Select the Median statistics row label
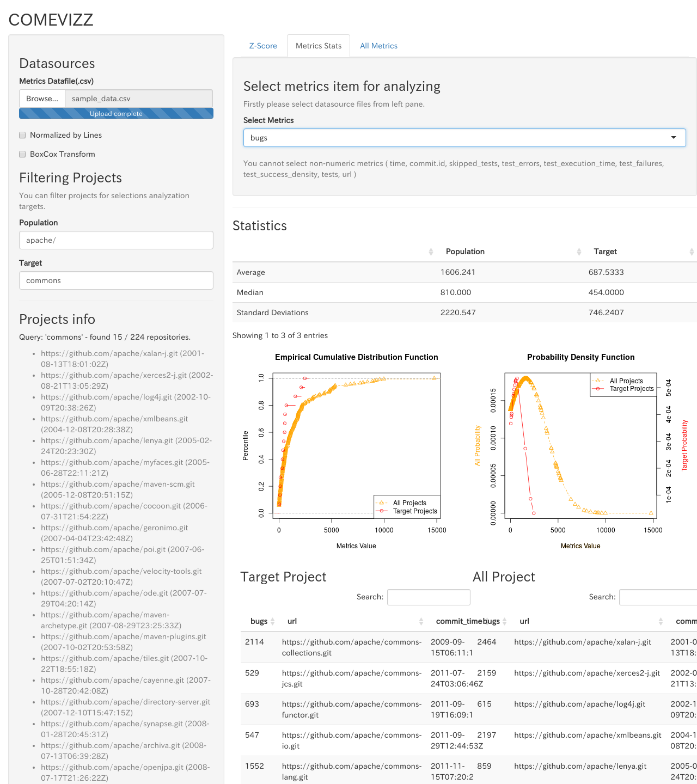This screenshot has height=784, width=697. [x=250, y=292]
